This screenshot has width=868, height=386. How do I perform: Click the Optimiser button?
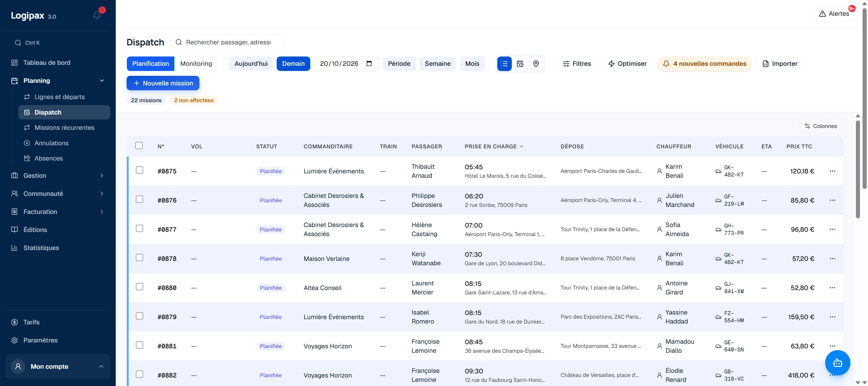click(x=627, y=64)
